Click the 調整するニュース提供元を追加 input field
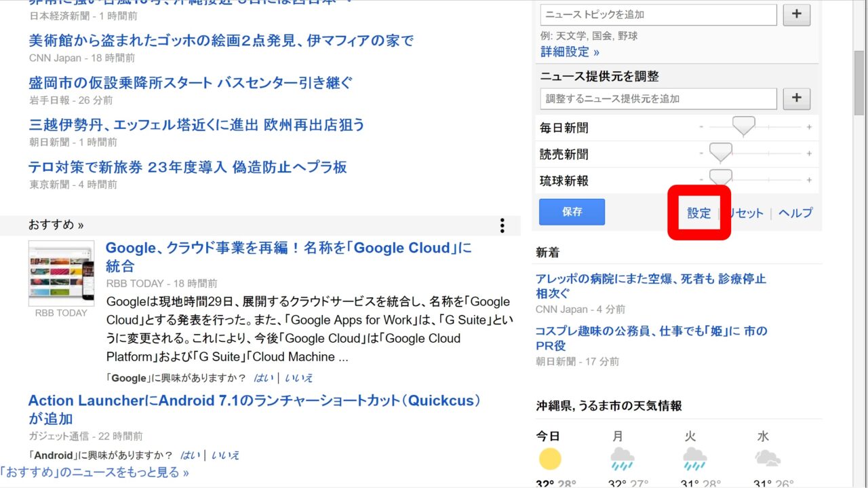 point(658,98)
